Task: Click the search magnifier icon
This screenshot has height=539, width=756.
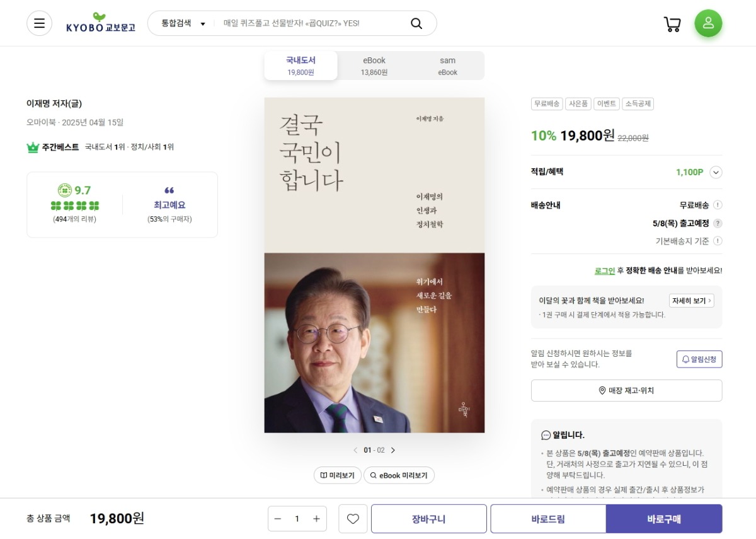Action: coord(416,23)
